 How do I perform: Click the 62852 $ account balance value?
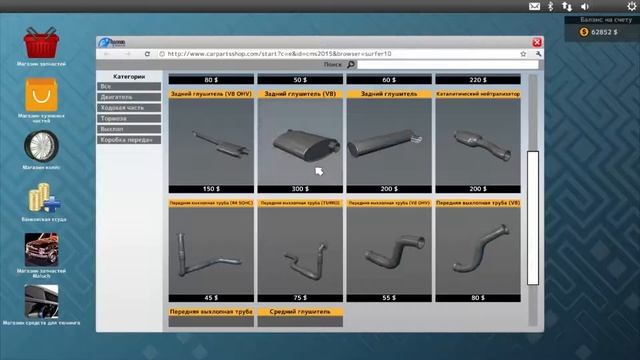(x=604, y=32)
